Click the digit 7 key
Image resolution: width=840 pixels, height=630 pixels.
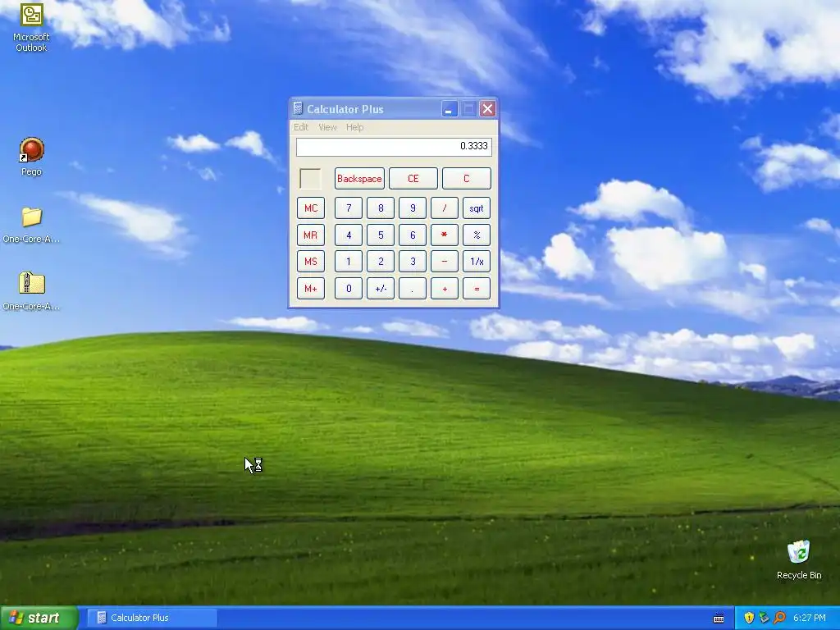(349, 208)
